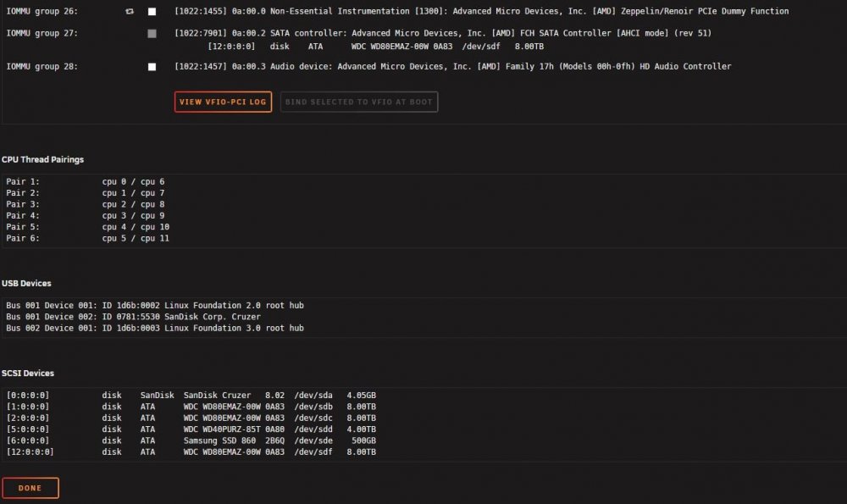Viewport: 847px width, 504px height.
Task: Click the Done button
Action: click(x=30, y=488)
